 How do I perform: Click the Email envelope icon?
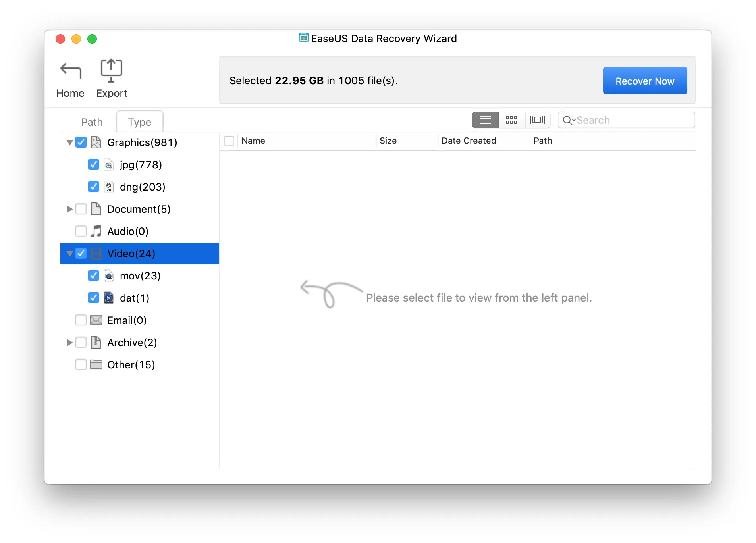coord(96,320)
